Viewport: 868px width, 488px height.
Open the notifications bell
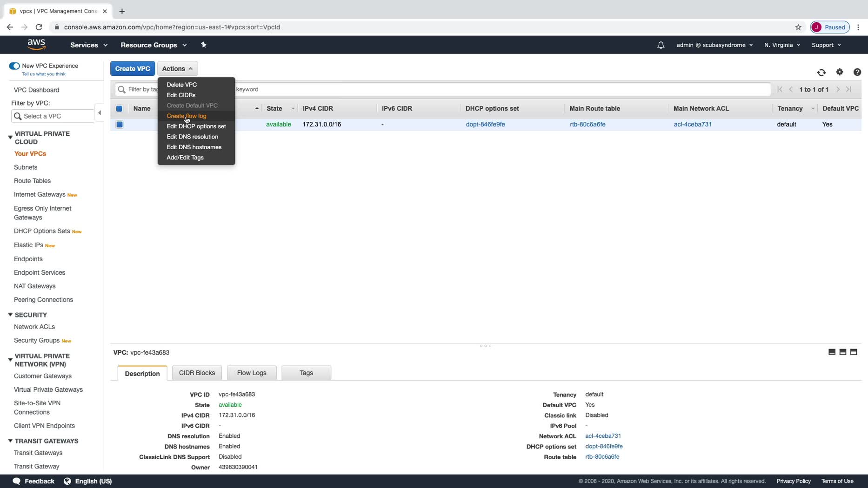tap(661, 45)
